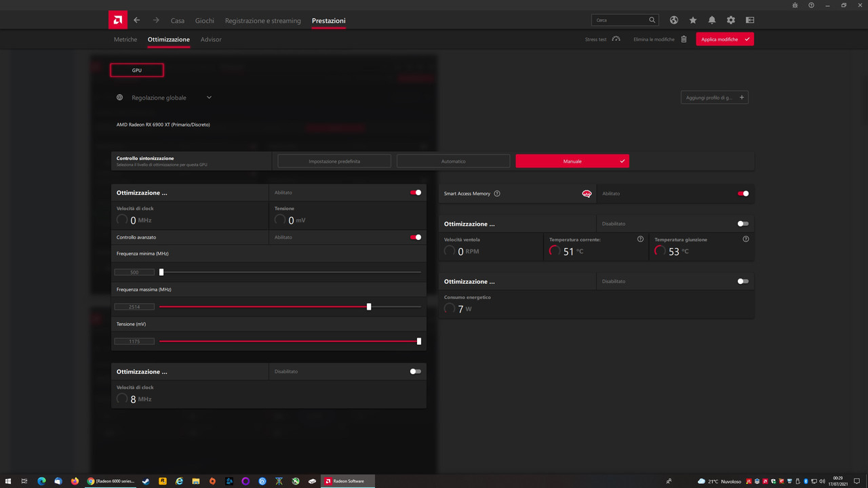Viewport: 868px width, 488px height.
Task: Click the AMD logo home icon
Action: coord(117,20)
